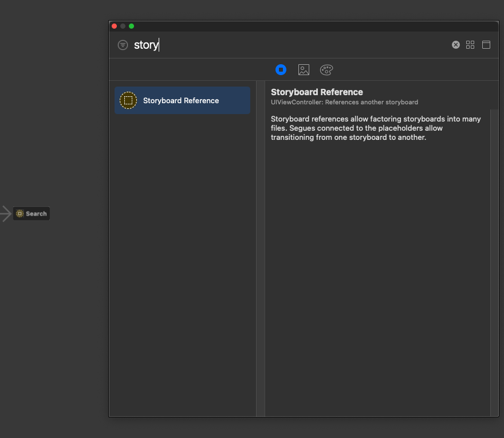Viewport: 504px width, 438px height.
Task: Toggle the Objects library selection
Action: point(281,69)
